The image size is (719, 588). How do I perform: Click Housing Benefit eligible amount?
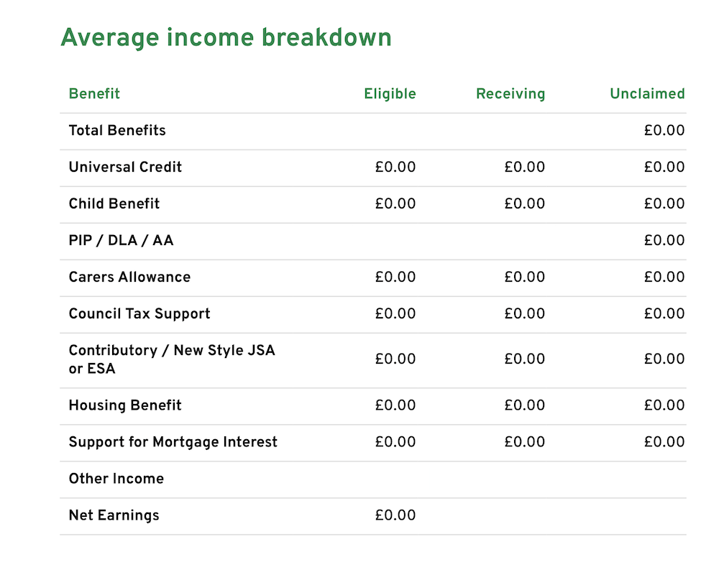coord(395,405)
